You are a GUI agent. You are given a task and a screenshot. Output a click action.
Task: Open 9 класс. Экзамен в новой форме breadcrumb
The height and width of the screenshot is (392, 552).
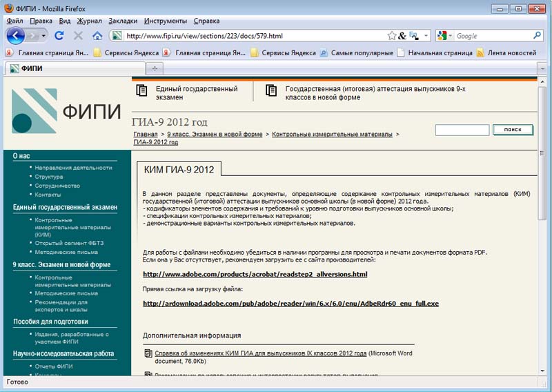(215, 134)
